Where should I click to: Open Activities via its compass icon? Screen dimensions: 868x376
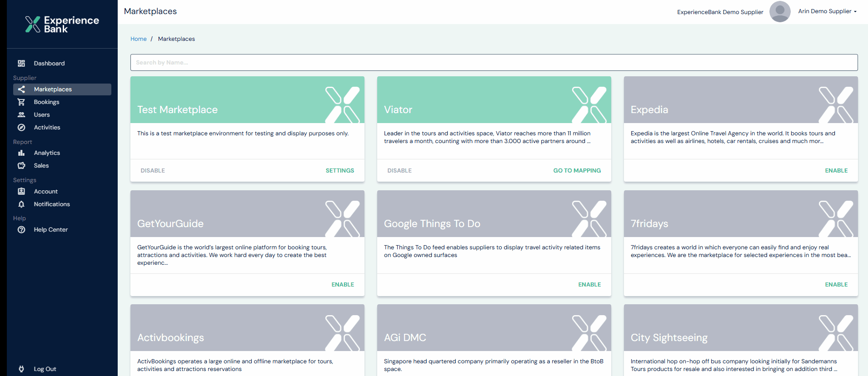21,128
